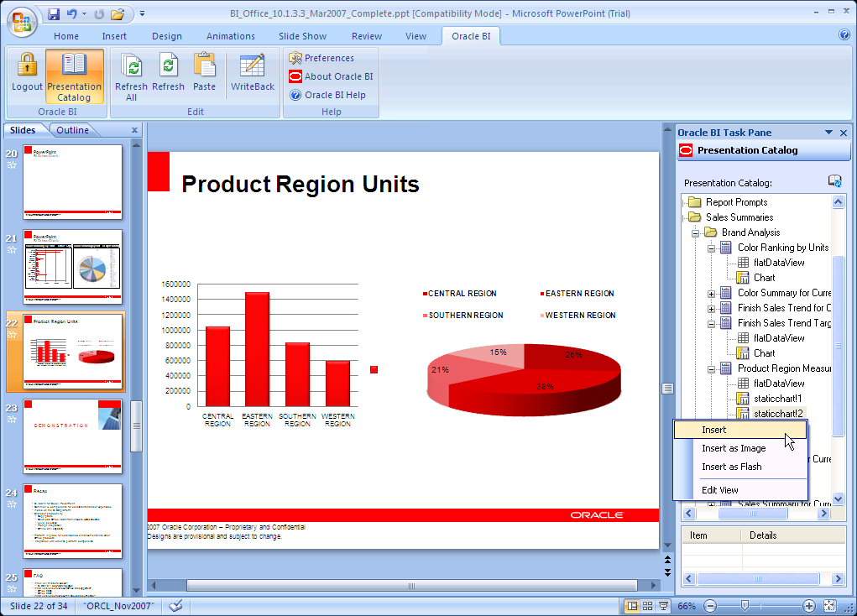Switch to the Insert ribbon tab
Viewport: 857px width, 616px height.
(114, 36)
